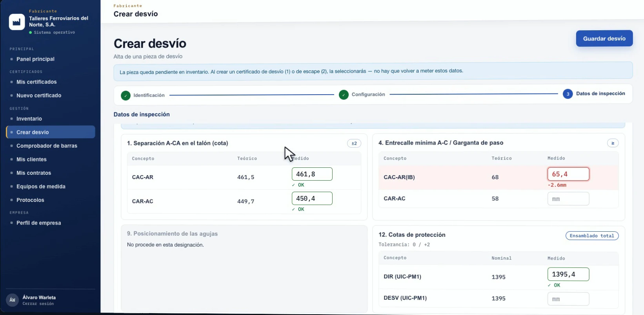Viewport: 644px width, 315px height.
Task: Edit the CAC-AR(IB) measured field 65,4
Action: (568, 174)
